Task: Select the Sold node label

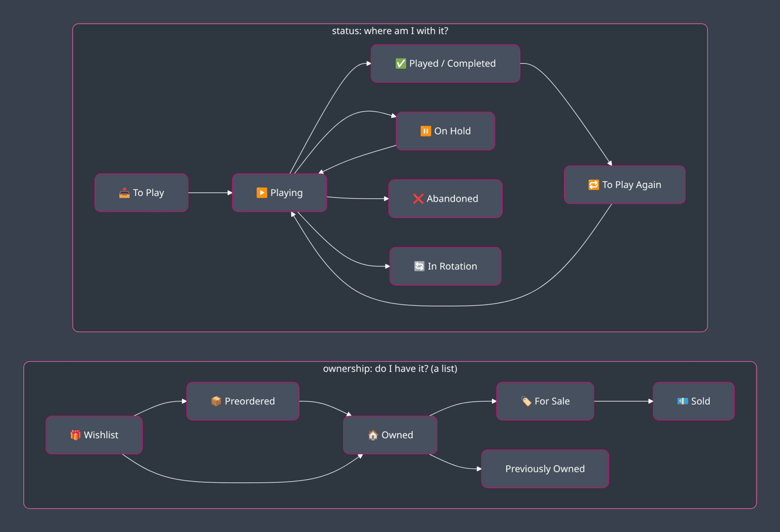Action: point(701,401)
